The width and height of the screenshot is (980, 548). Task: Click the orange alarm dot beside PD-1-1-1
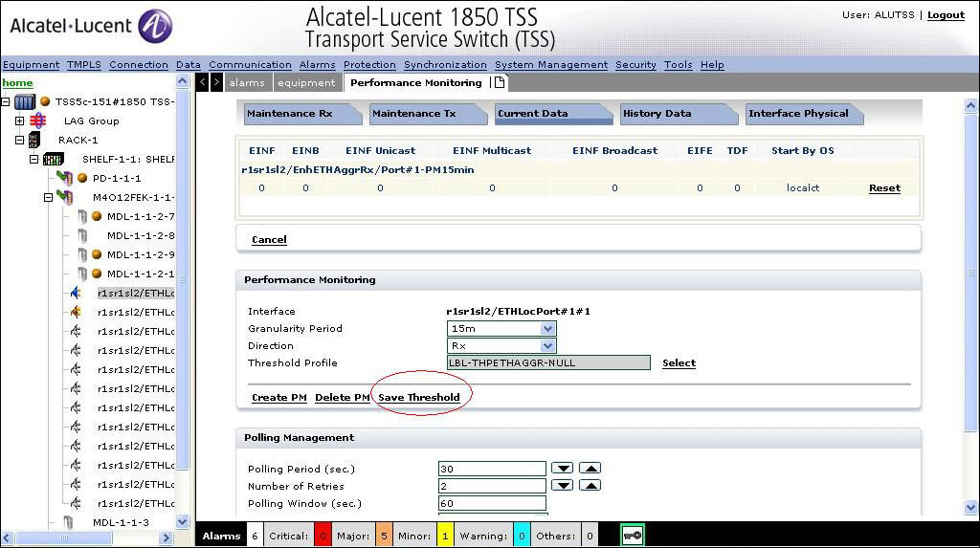tap(82, 178)
